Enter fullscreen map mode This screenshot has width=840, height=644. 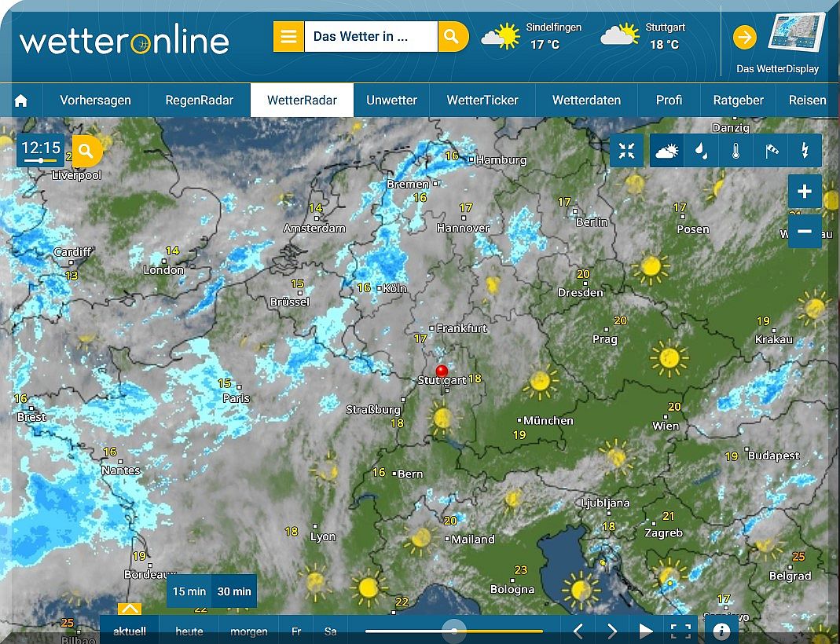point(680,631)
